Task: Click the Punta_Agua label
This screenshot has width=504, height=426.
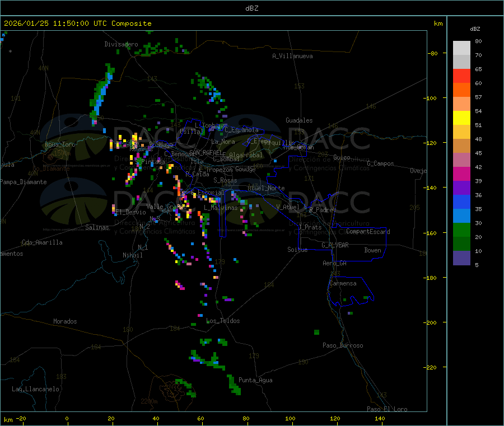Action: click(x=255, y=380)
